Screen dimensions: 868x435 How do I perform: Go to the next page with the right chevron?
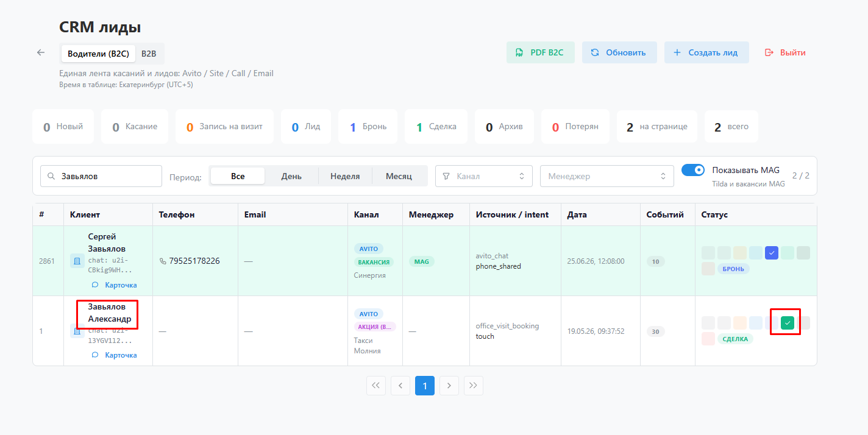pos(449,386)
